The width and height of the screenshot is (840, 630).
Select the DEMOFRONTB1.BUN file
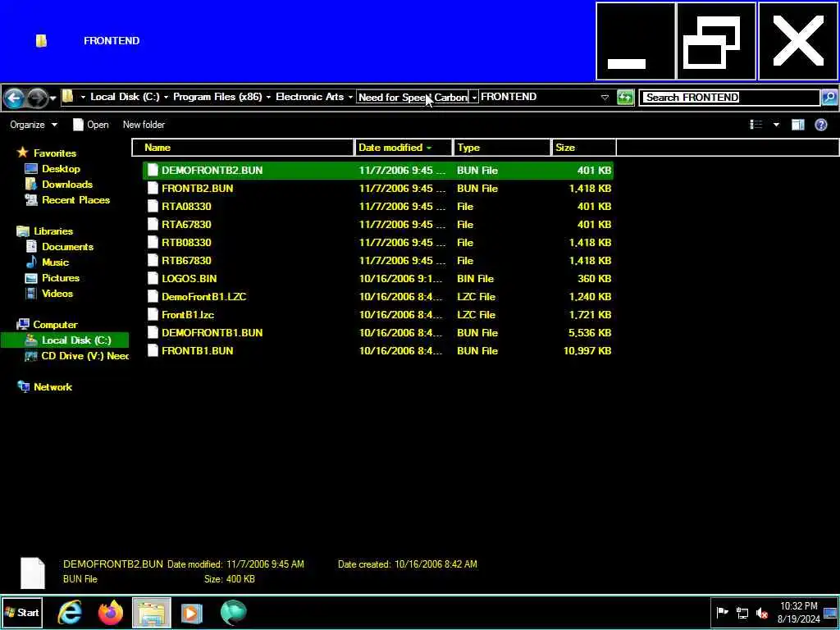pos(377,333)
